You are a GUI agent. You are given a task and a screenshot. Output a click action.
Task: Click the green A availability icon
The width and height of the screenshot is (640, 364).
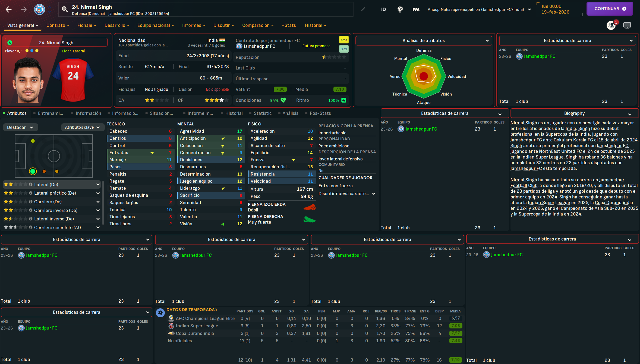pos(10,43)
